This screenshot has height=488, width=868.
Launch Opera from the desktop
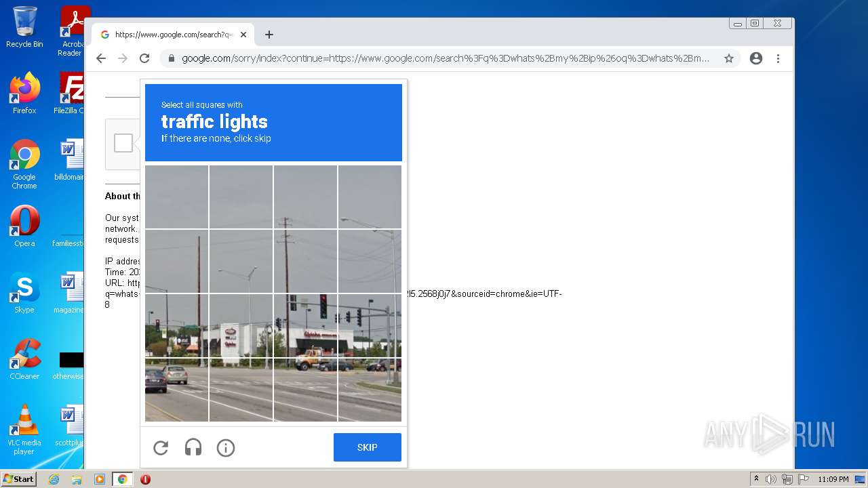[24, 226]
